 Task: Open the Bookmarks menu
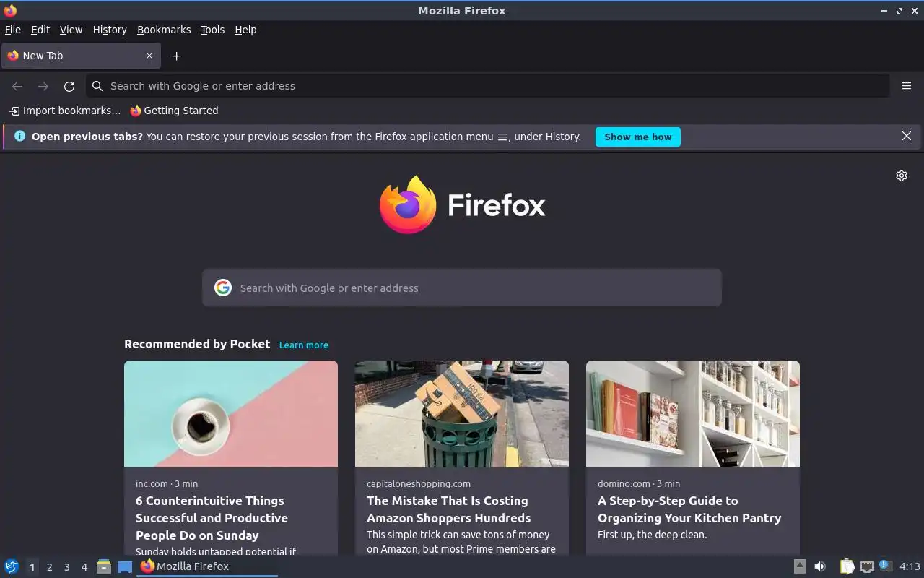coord(164,30)
